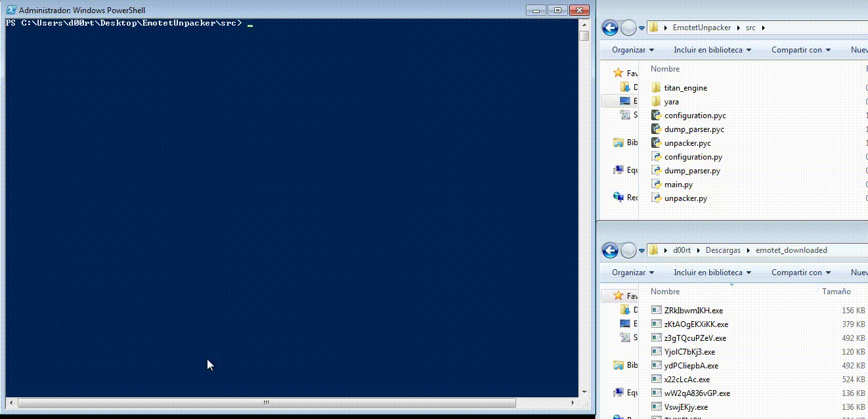Click PowerShell horizontal scrollbar thumb
This screenshot has height=419, width=868.
pyautogui.click(x=266, y=403)
